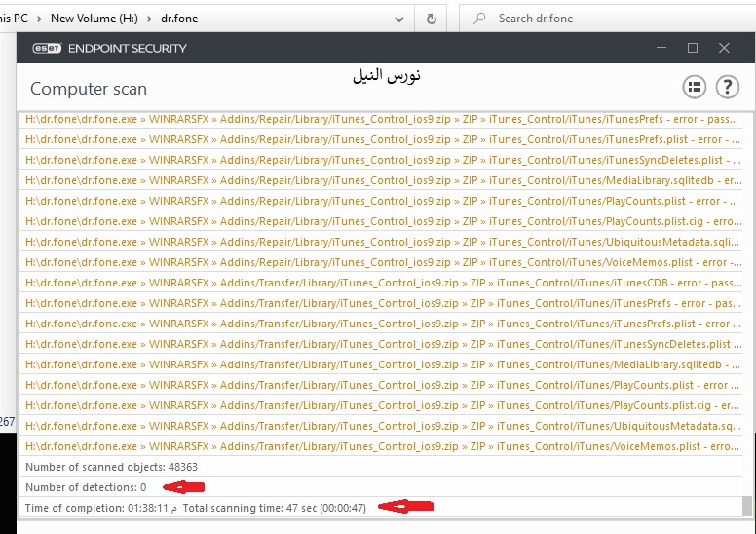
Task: Select Addins/Transfer iTunesSyncDeletes.plist log row
Action: click(378, 344)
